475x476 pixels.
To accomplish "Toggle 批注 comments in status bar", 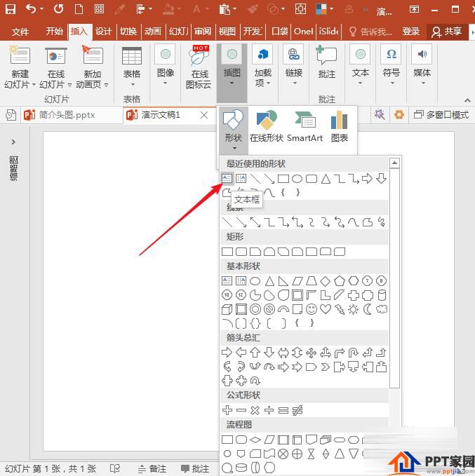I will [x=195, y=468].
